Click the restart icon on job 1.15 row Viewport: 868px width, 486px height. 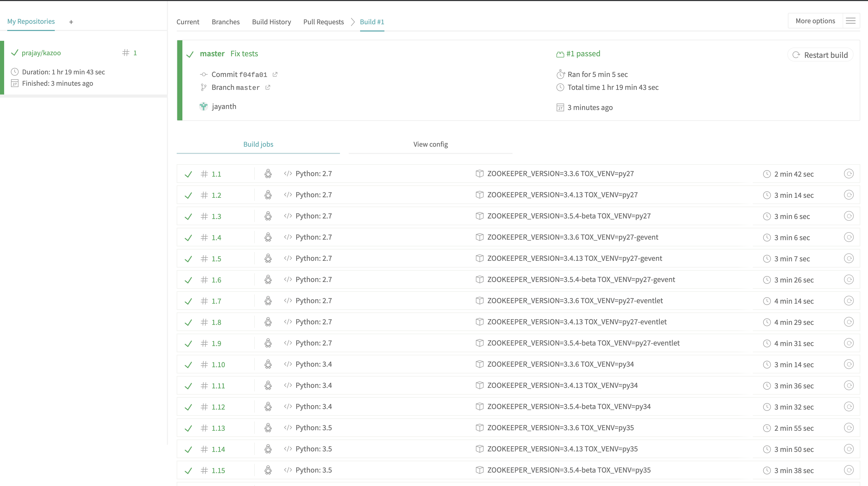(848, 470)
